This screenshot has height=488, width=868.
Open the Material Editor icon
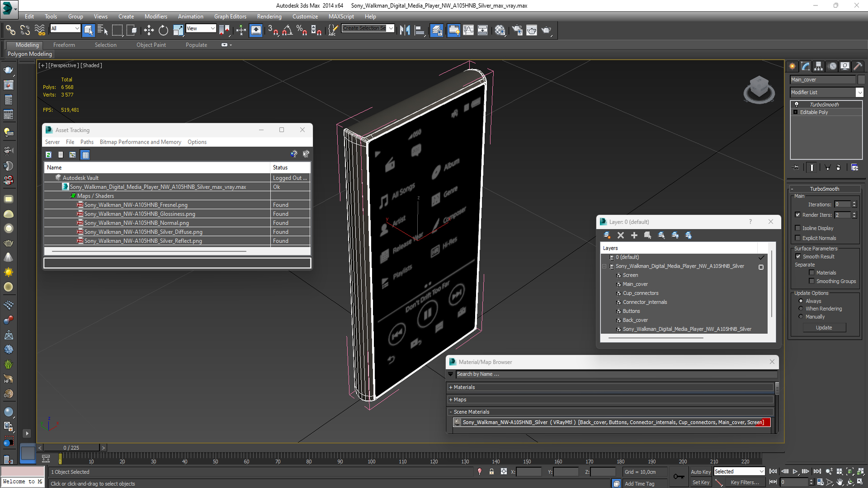click(x=500, y=30)
